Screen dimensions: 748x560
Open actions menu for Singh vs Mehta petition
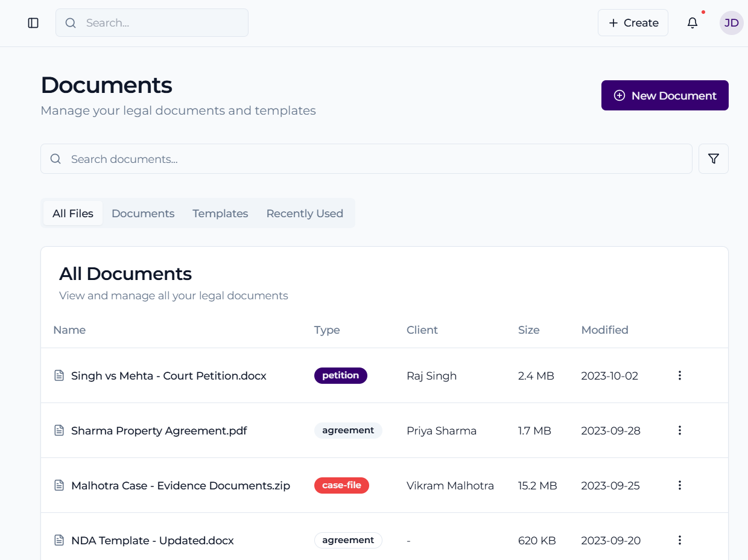coord(679,375)
